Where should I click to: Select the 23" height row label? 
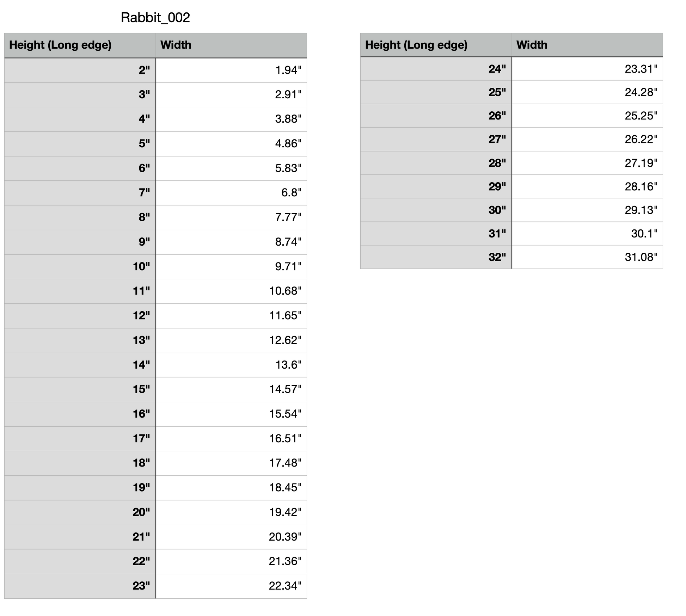[x=141, y=586]
